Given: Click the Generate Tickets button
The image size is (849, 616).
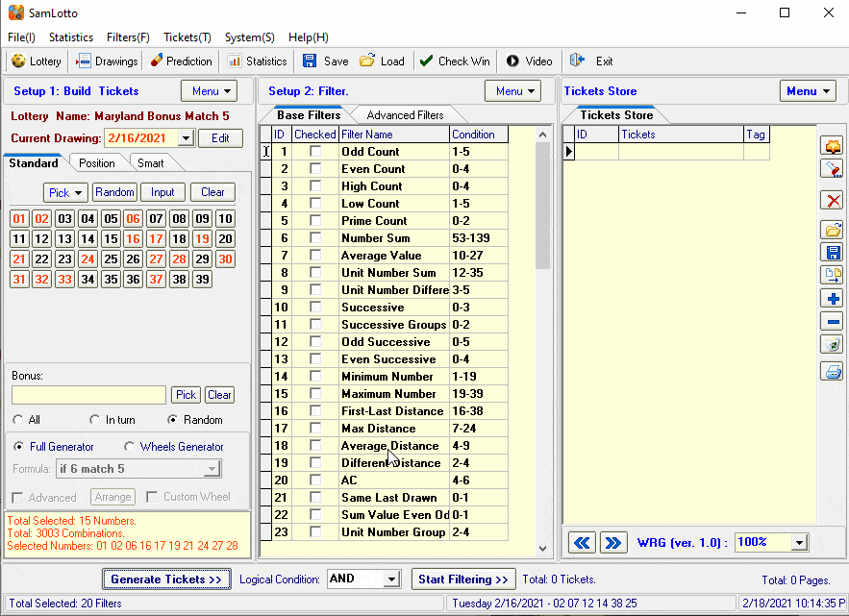Looking at the screenshot, I should (x=166, y=579).
